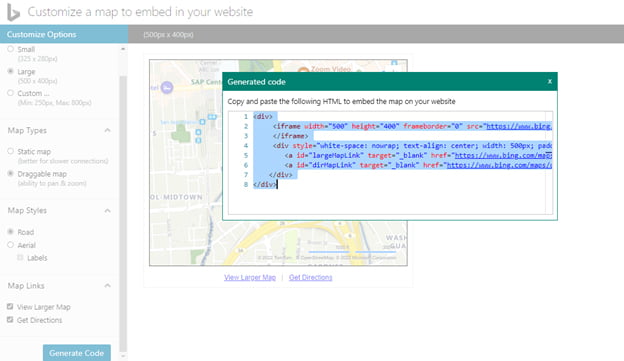
Task: Open the Get Directions link below map
Action: click(x=310, y=277)
